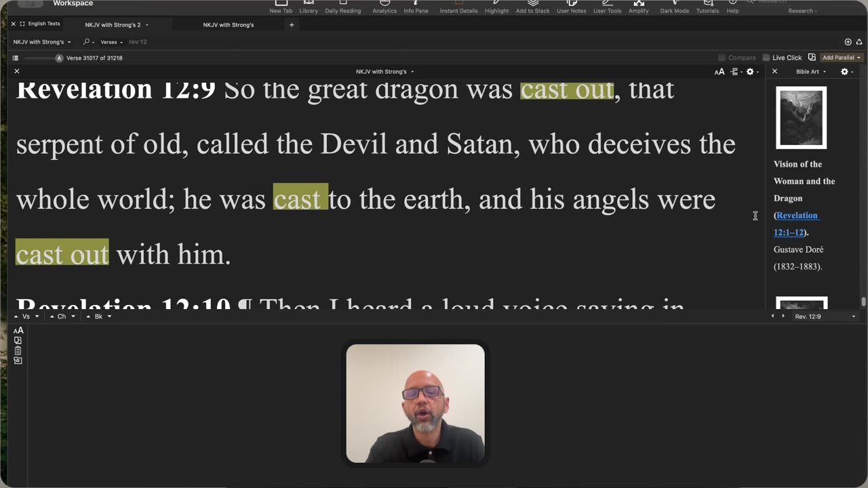Screen dimensions: 868x488
Task: Enable the Live Click checkbox
Action: [x=766, y=58]
